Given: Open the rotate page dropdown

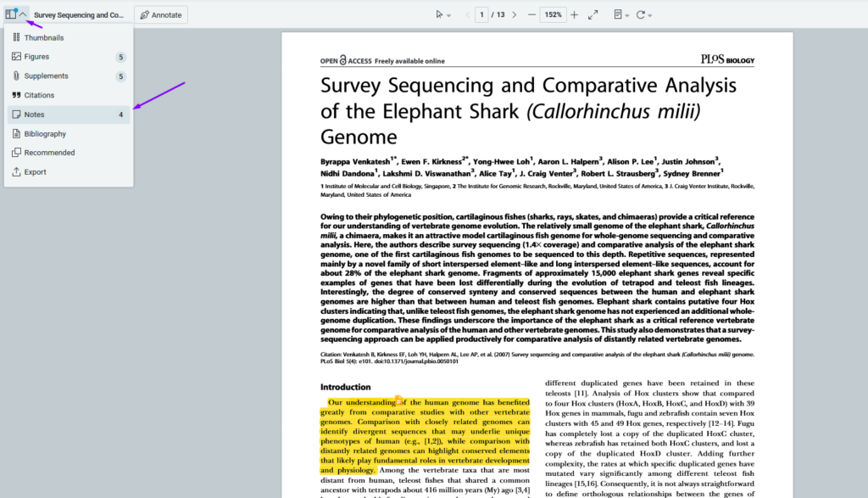Looking at the screenshot, I should point(644,14).
